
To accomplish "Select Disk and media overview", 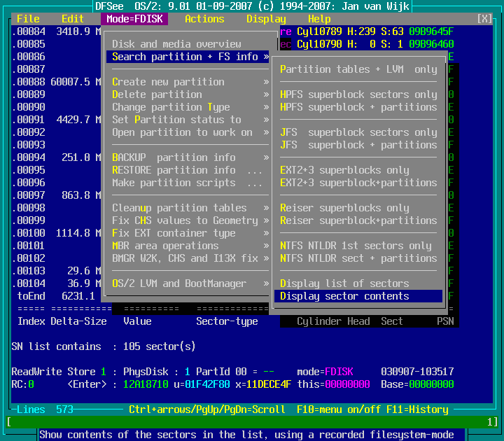I will (x=176, y=44).
